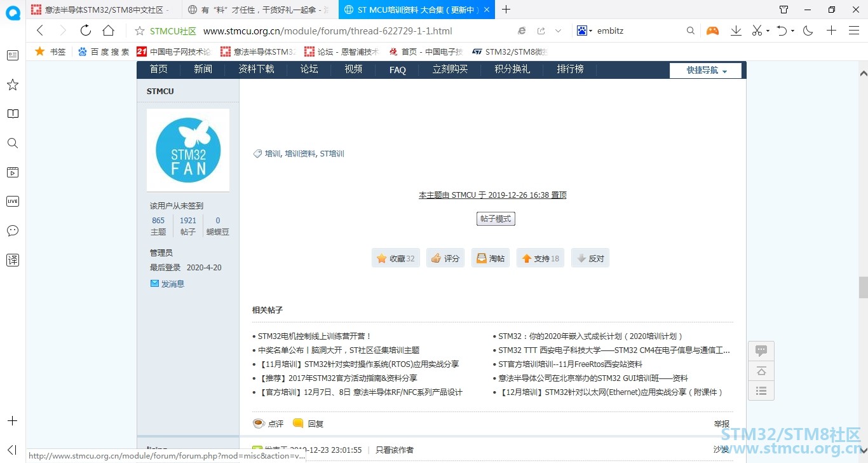
Task: Click the undo closed tab icon
Action: click(x=782, y=31)
